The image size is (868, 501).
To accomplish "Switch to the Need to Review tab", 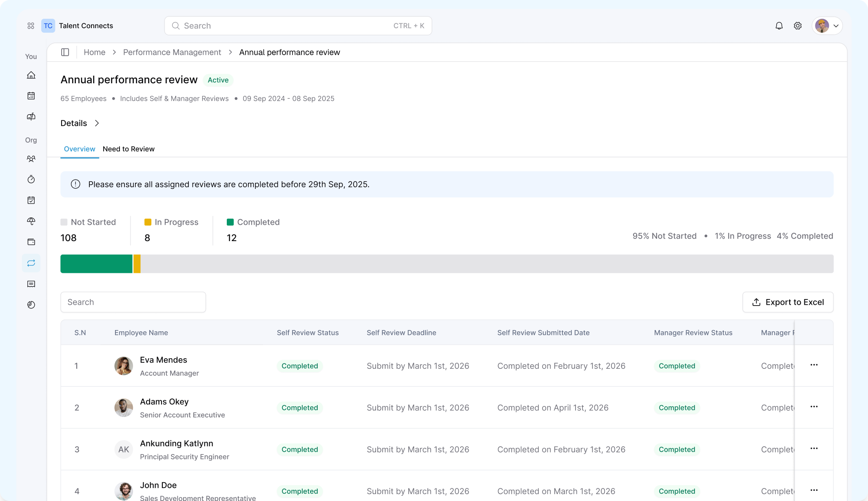I will (x=128, y=149).
